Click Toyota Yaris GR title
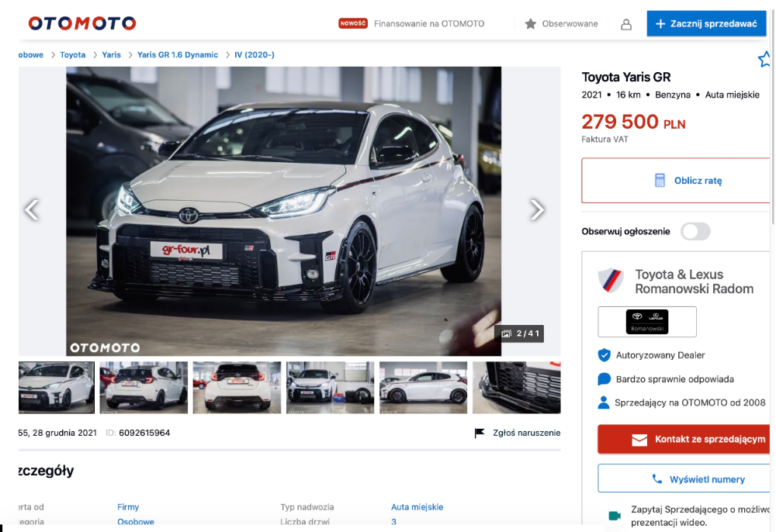 coord(626,77)
